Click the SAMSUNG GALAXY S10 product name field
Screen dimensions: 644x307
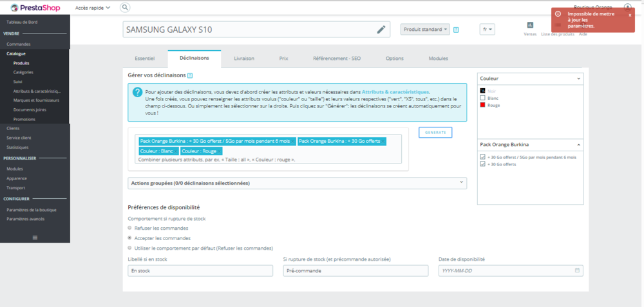pos(256,30)
